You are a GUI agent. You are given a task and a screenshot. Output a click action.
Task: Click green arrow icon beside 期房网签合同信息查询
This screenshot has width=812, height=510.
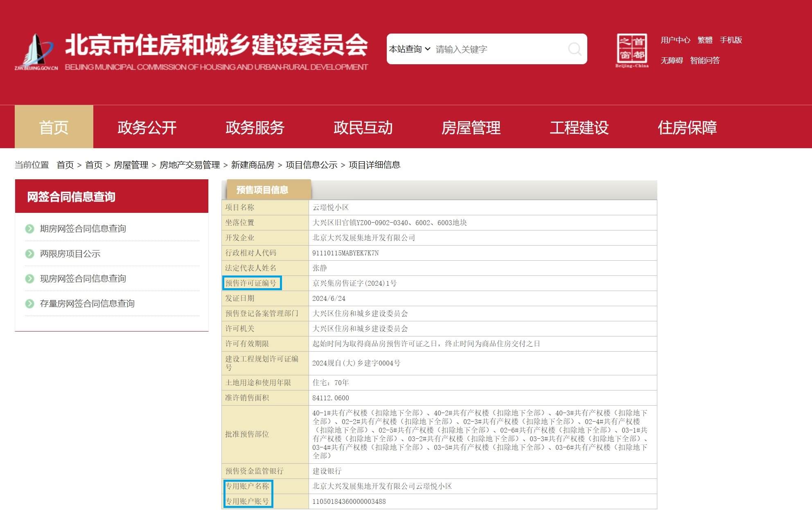29,229
